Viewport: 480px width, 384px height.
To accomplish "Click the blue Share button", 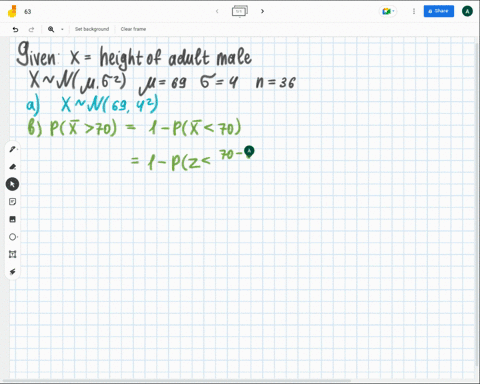I will click(x=439, y=11).
